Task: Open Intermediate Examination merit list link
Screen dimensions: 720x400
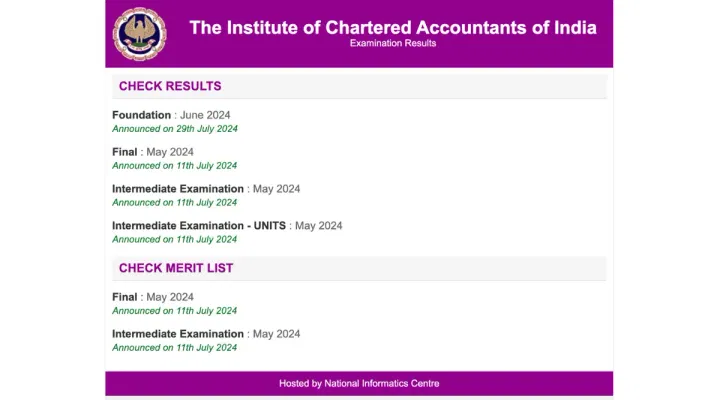Action: [x=178, y=334]
